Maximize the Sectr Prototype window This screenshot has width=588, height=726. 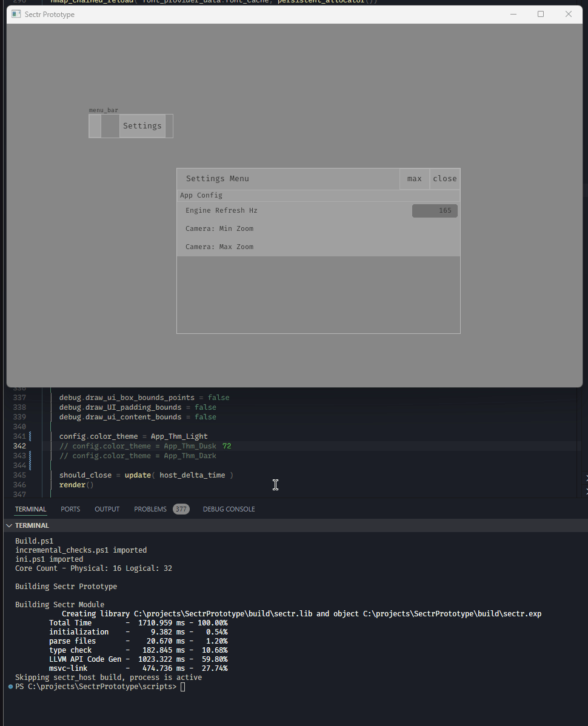(541, 14)
